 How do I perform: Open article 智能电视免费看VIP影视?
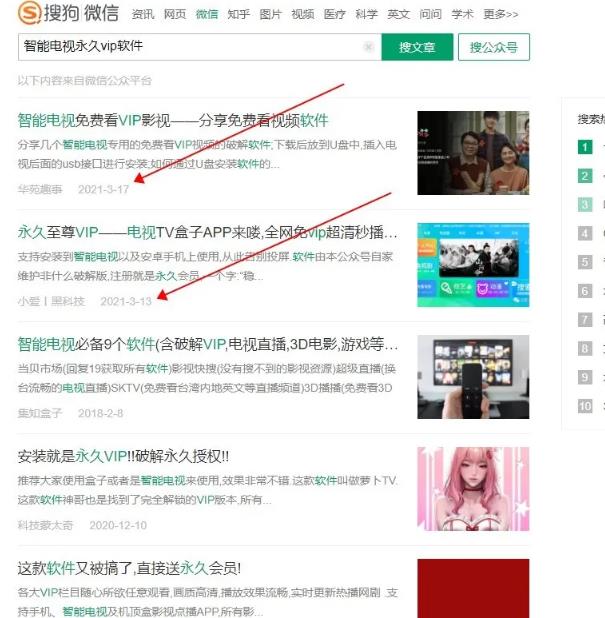click(173, 120)
